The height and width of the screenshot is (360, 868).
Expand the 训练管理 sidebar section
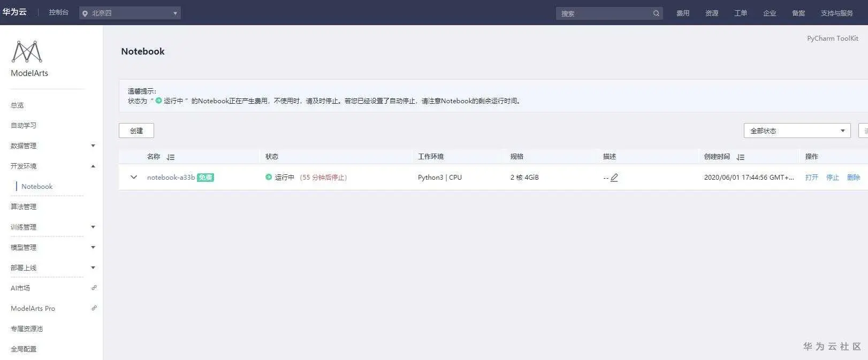point(93,227)
